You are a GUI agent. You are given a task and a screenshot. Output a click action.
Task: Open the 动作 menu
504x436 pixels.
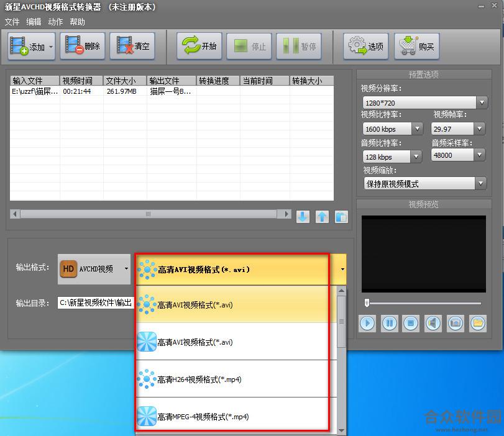click(x=55, y=22)
